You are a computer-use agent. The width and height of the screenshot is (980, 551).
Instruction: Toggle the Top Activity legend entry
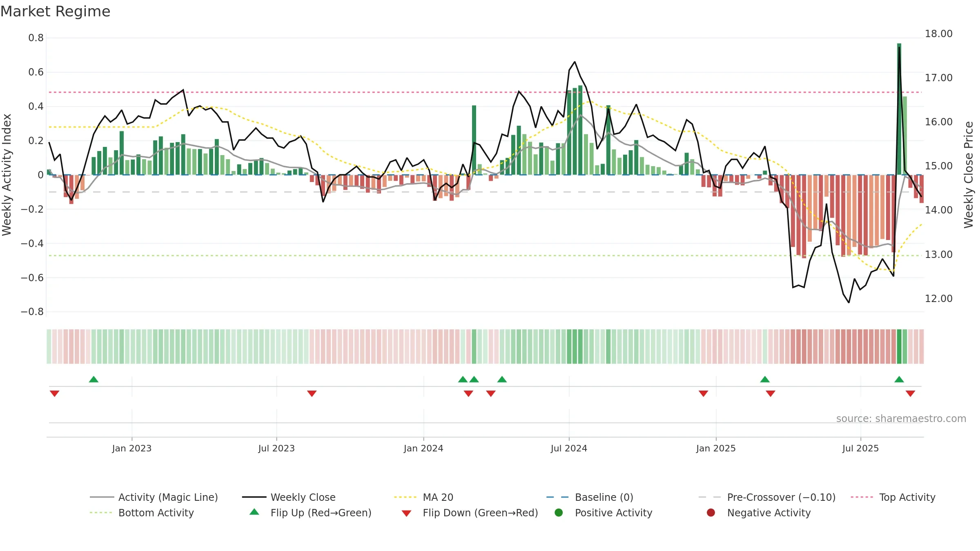[x=893, y=497]
